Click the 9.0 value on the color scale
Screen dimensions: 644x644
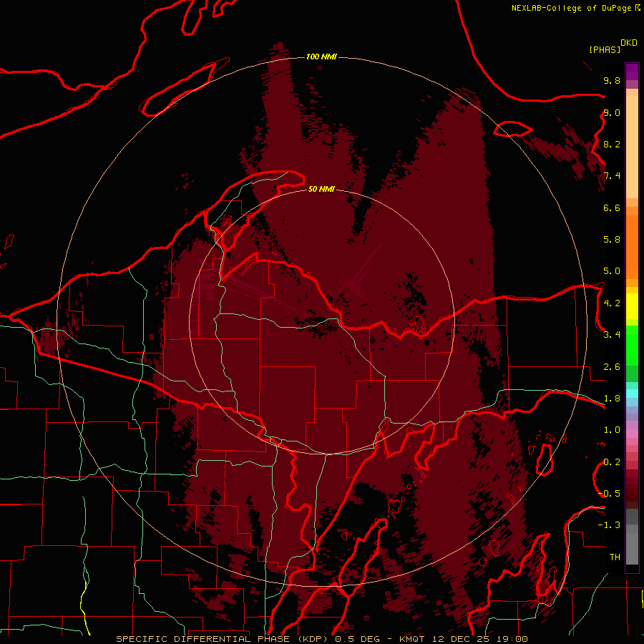coord(612,112)
